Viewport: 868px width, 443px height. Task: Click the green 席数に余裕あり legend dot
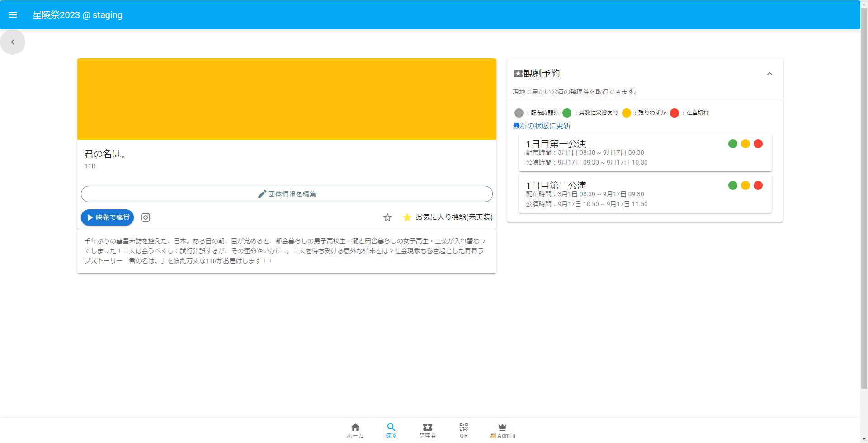tap(567, 113)
